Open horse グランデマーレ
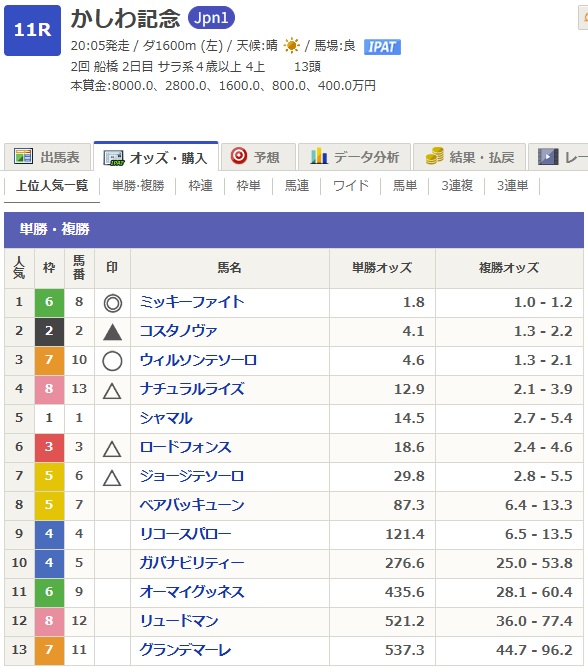This screenshot has width=588, height=668. [185, 650]
